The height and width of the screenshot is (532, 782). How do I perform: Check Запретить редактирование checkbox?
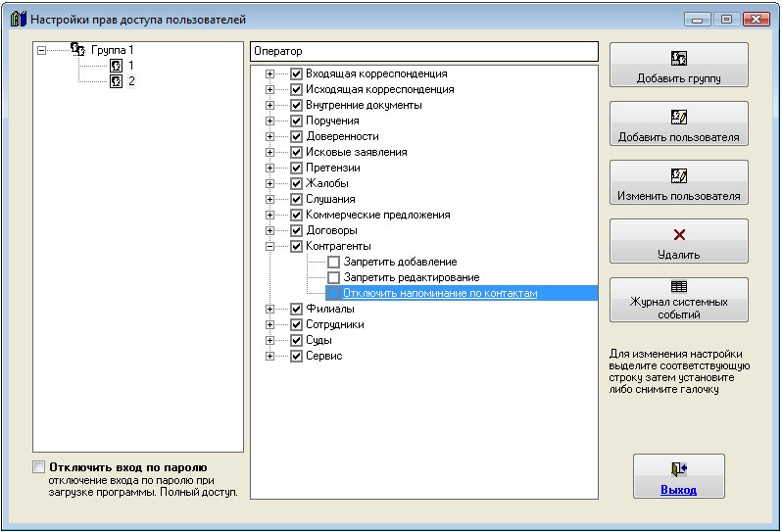click(x=333, y=277)
